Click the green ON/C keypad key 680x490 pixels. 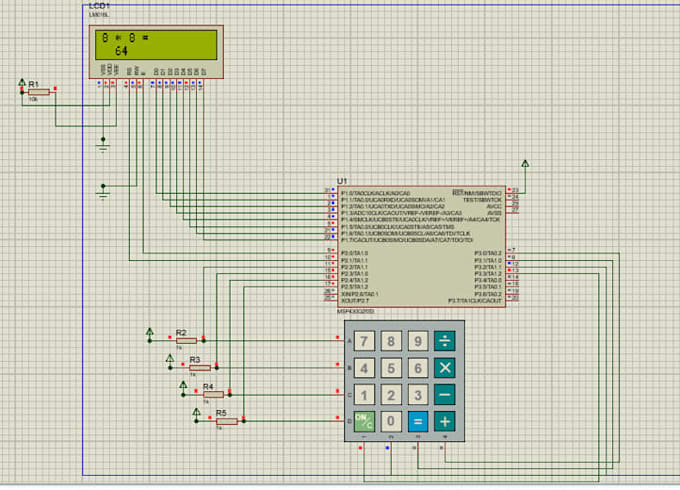(x=364, y=421)
